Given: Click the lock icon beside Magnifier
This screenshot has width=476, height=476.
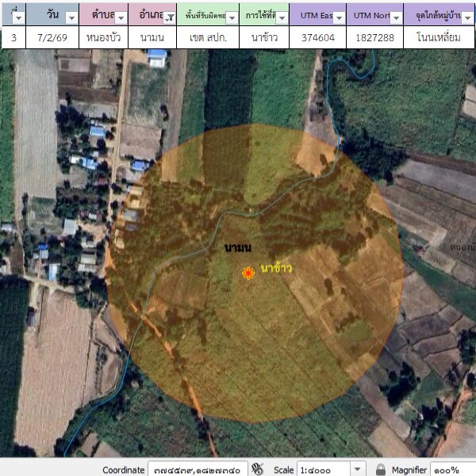Looking at the screenshot, I should 381,470.
